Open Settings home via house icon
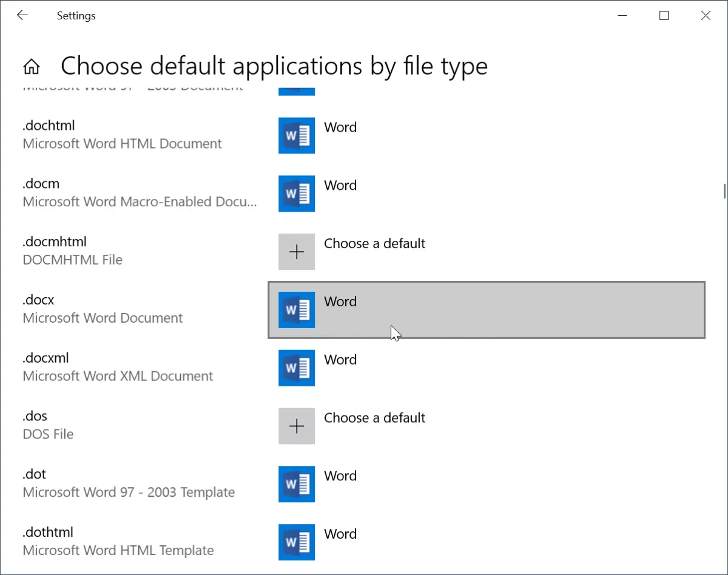728x575 pixels. (x=32, y=66)
